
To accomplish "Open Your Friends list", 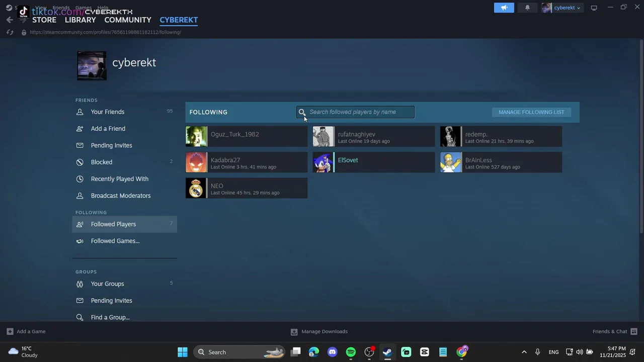I will pos(124,112).
